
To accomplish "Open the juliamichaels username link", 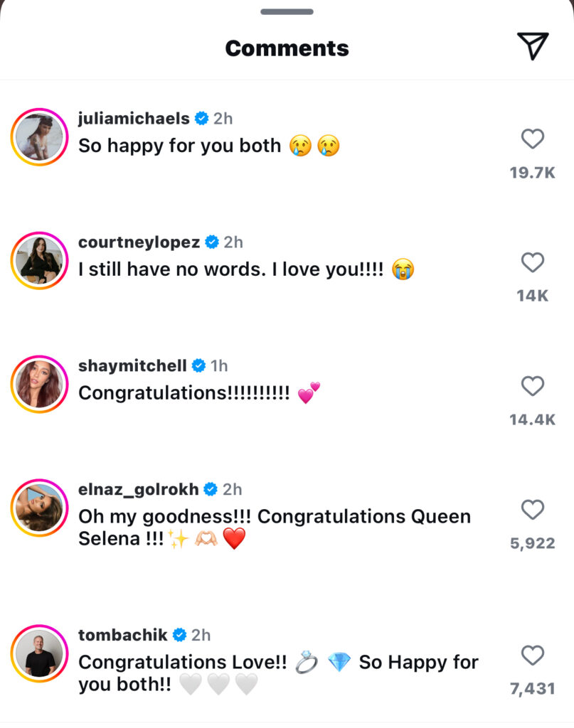I will (134, 118).
